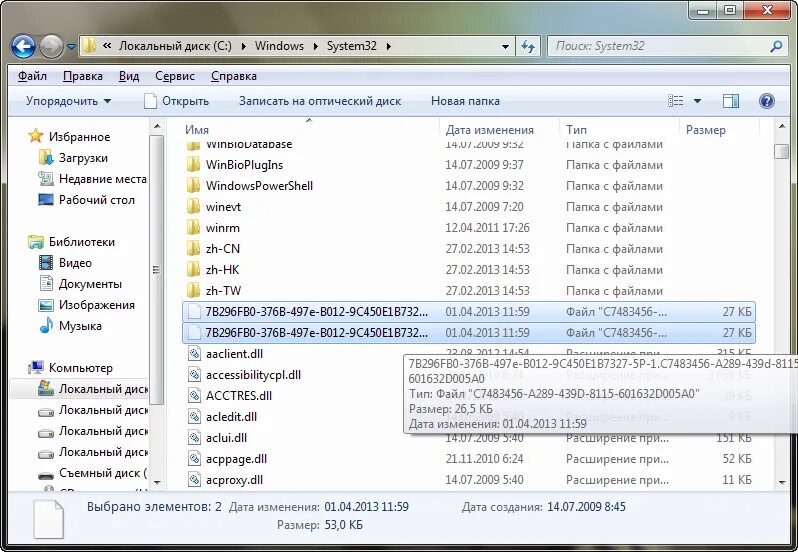The width and height of the screenshot is (798, 552).
Task: Open the Видео library
Action: coord(75,263)
